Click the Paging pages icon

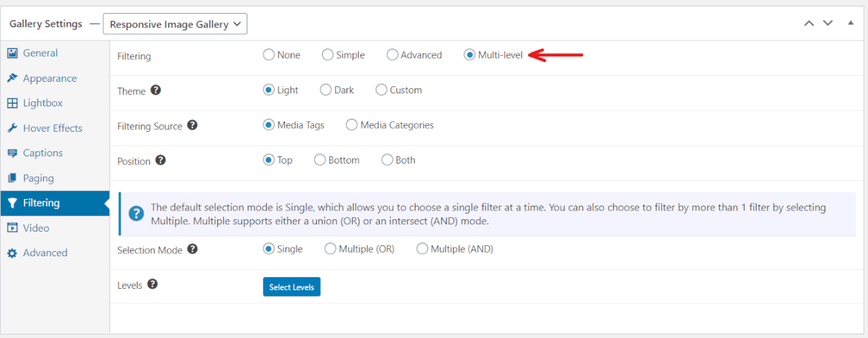(x=12, y=178)
